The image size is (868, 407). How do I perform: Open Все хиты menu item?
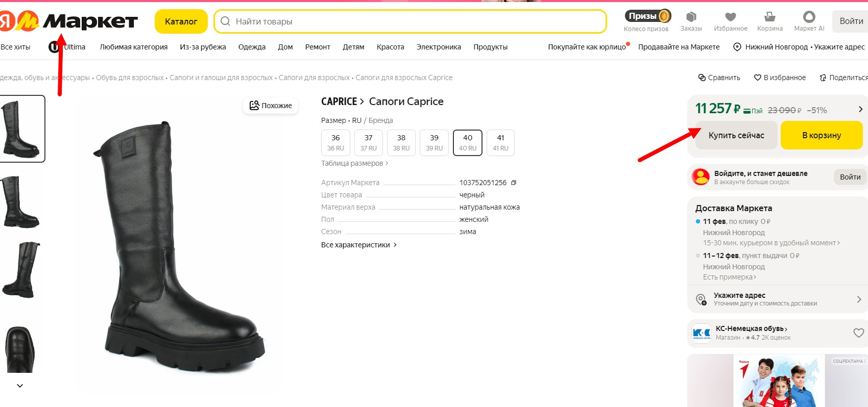15,47
